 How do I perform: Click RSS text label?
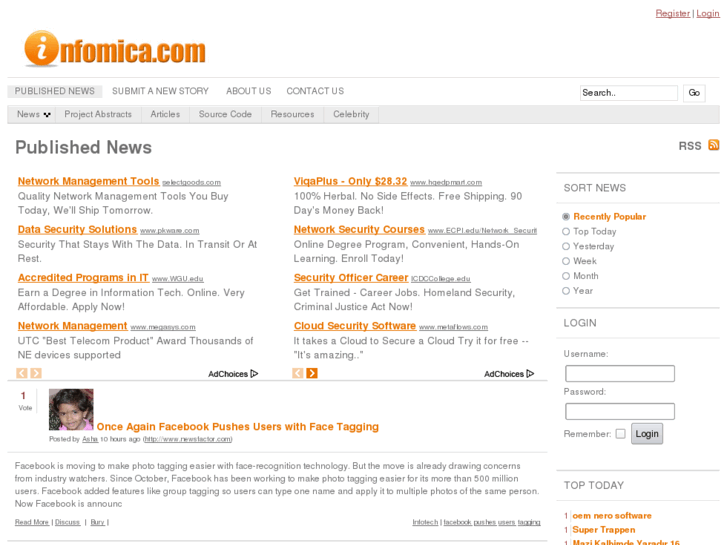tap(690, 146)
